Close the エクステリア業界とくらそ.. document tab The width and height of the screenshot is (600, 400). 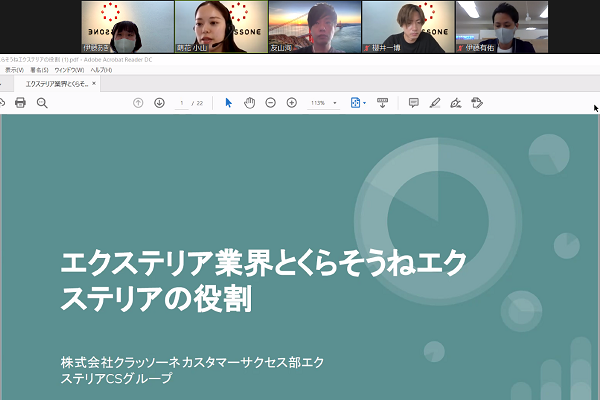click(x=94, y=83)
